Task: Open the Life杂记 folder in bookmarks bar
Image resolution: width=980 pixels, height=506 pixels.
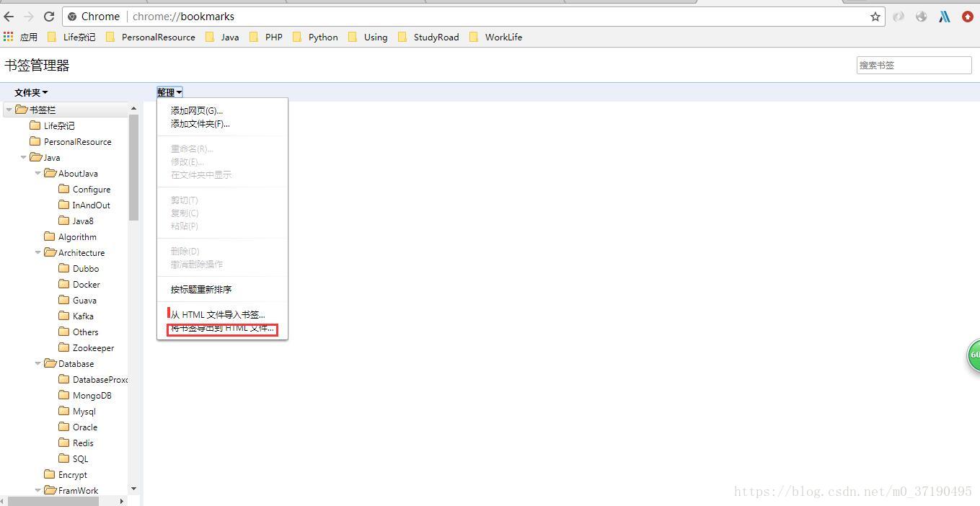Action: tap(71, 37)
